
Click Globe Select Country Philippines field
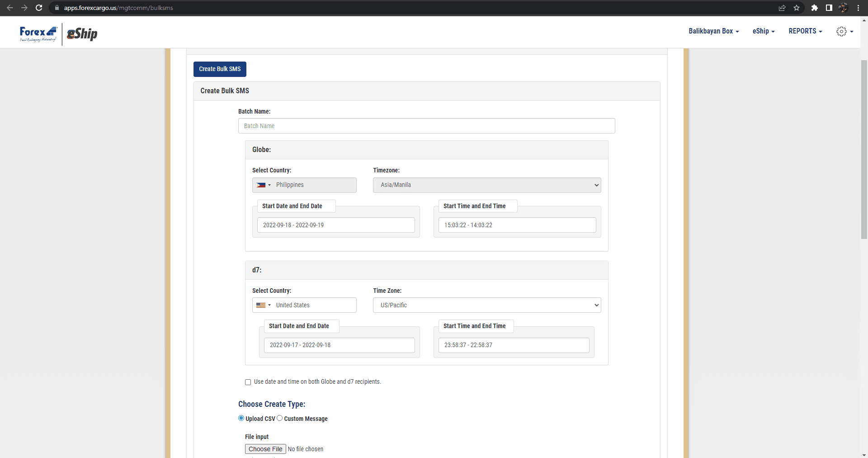pyautogui.click(x=304, y=185)
